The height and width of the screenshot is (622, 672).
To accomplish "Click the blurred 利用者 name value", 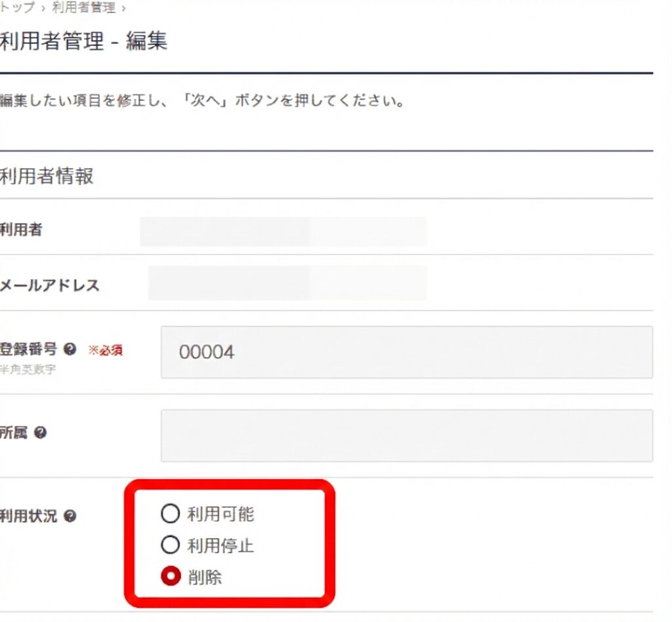I will [x=283, y=232].
